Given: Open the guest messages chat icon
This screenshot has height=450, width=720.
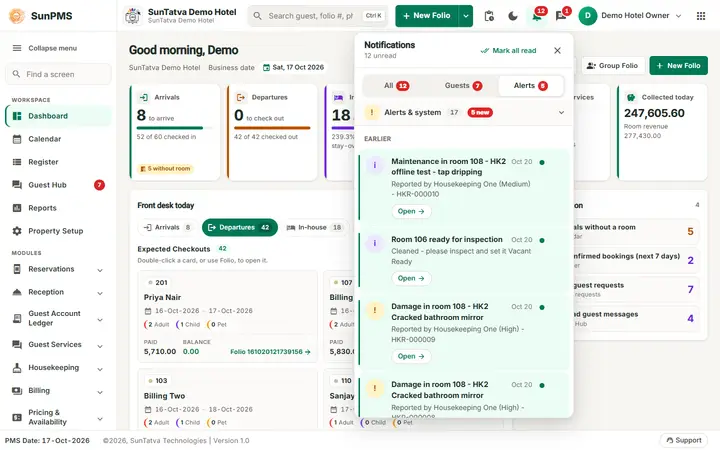Looking at the screenshot, I should (x=561, y=17).
